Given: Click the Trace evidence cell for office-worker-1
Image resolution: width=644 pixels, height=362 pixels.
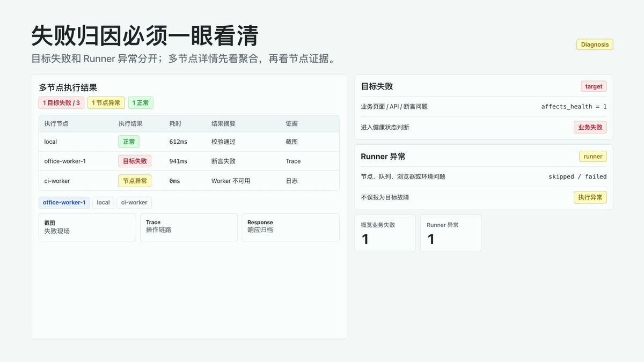Looking at the screenshot, I should 293,161.
